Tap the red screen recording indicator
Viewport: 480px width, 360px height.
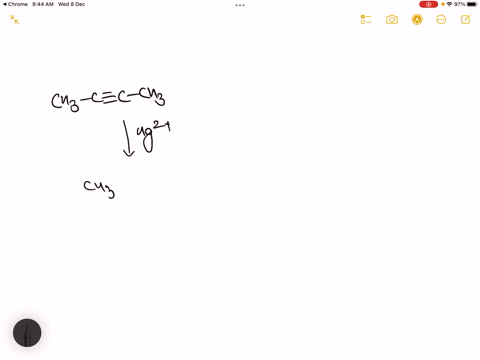tap(428, 4)
